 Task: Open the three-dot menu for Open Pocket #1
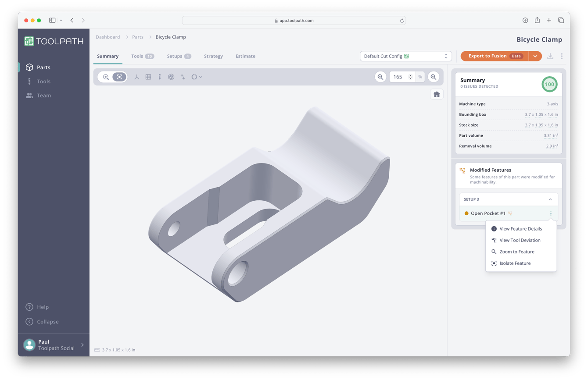pyautogui.click(x=551, y=213)
